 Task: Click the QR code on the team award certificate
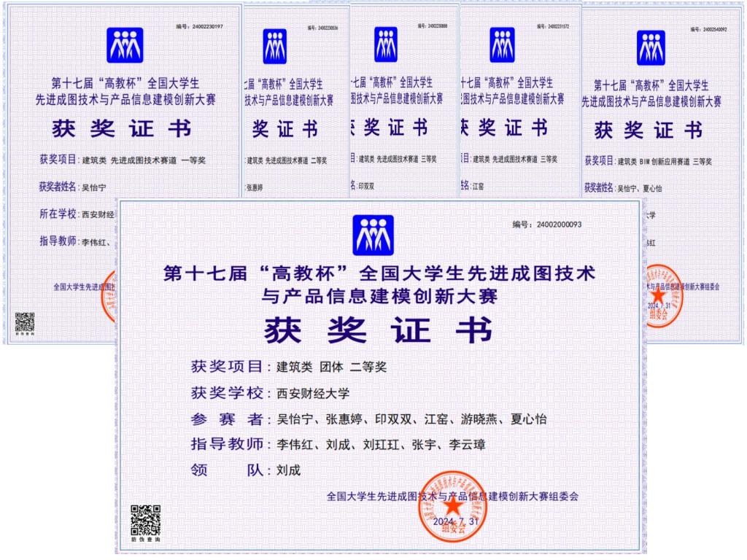click(x=146, y=521)
